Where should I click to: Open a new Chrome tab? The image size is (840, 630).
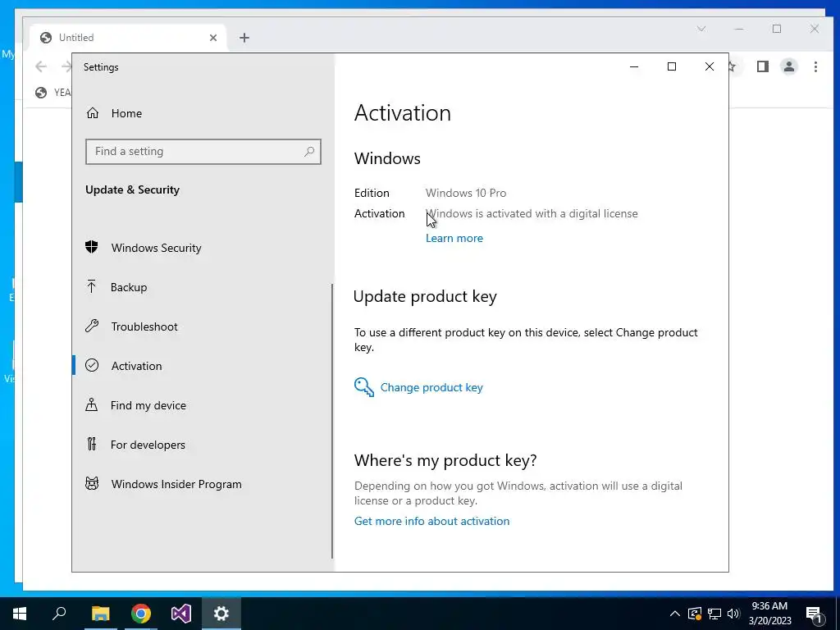tap(244, 38)
